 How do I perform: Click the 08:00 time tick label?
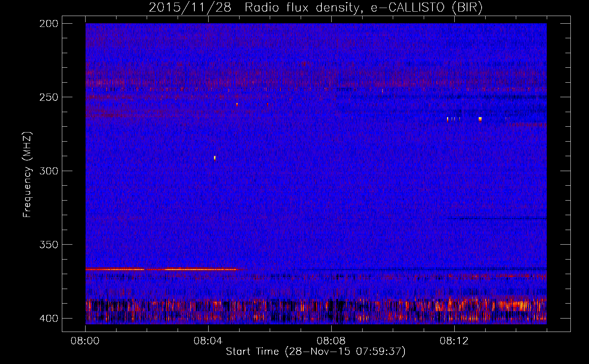click(85, 341)
